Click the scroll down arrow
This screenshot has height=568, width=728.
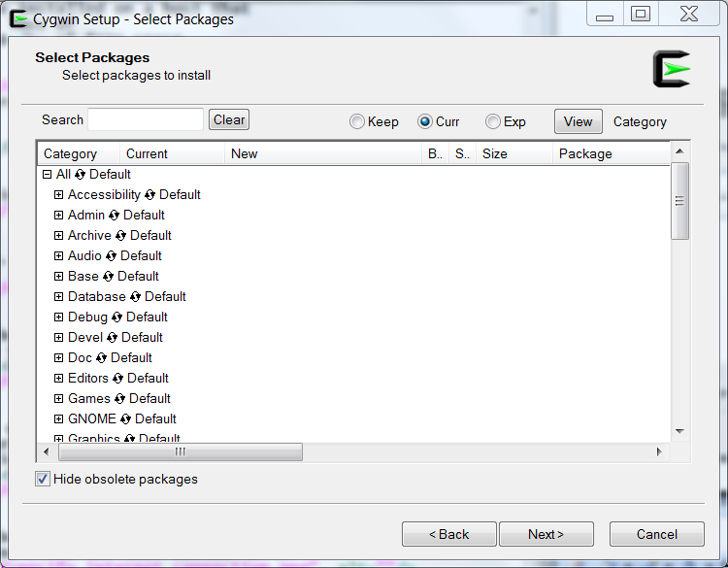(679, 431)
